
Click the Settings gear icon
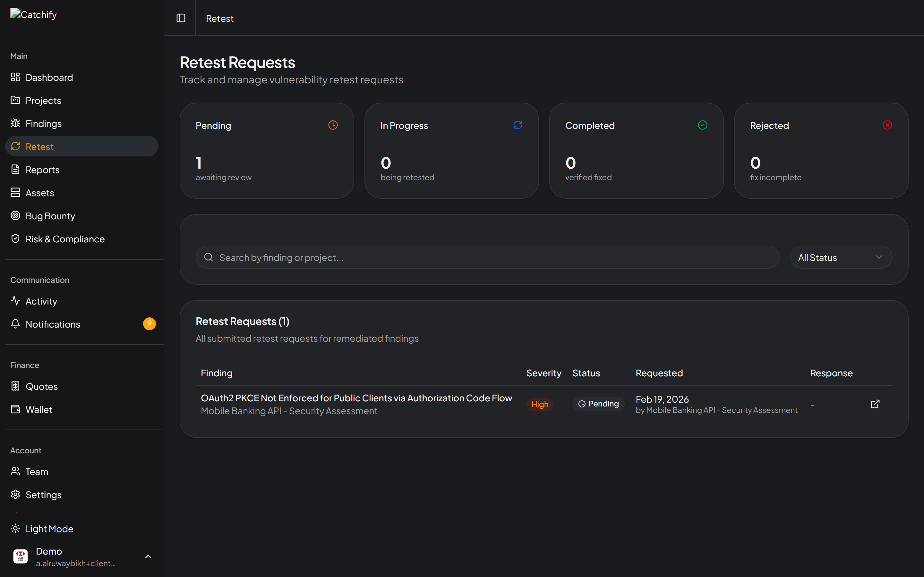tap(16, 494)
